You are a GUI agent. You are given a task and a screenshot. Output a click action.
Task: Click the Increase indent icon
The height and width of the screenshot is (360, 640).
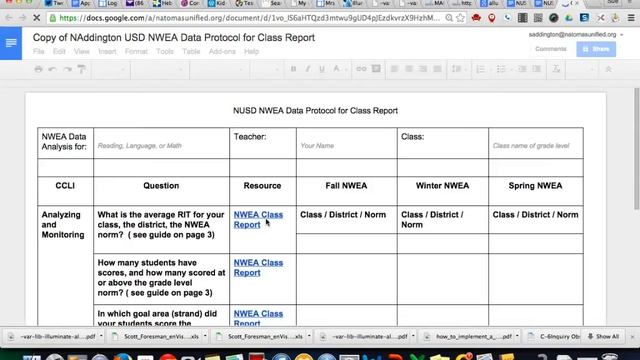click(x=537, y=69)
